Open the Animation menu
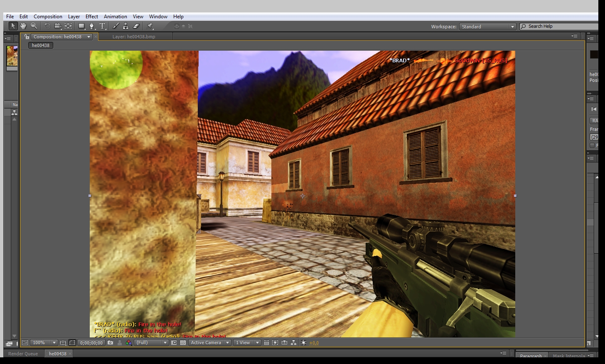Screen dimensions: 605x364 [x=116, y=17]
